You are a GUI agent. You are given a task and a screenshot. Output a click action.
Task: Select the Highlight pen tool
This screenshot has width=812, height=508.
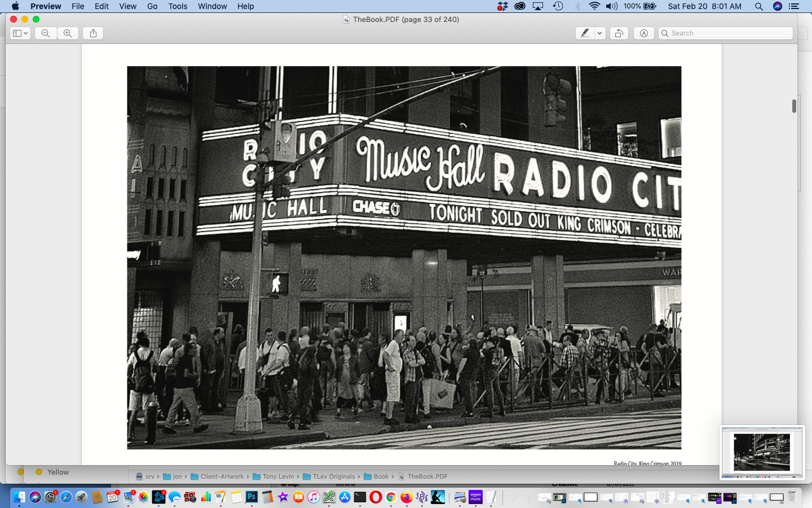tap(585, 33)
